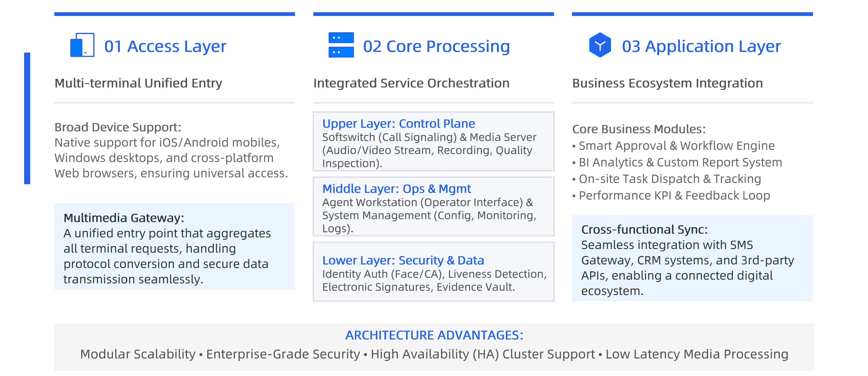This screenshot has height=376, width=868.
Task: Open Lower Layer: Security & Data title
Action: 403,260
